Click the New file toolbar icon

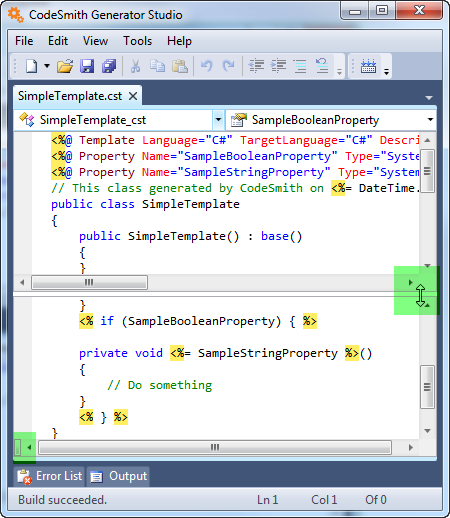[32, 66]
